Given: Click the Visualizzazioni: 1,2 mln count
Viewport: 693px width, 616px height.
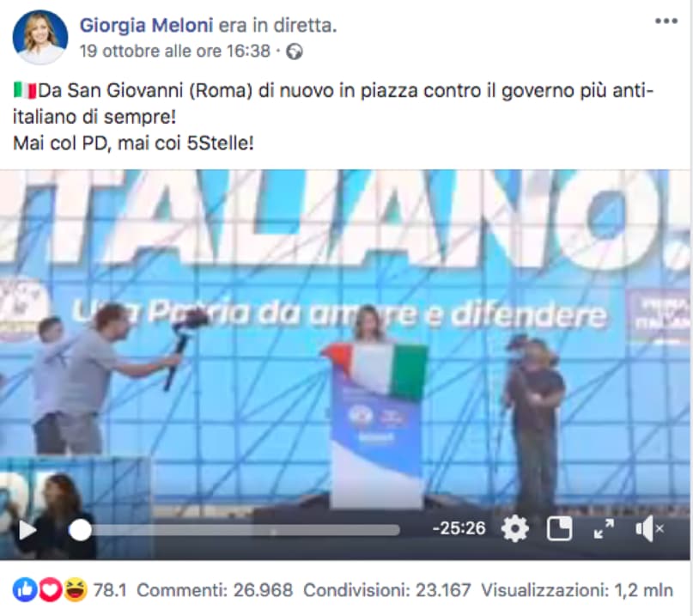Looking at the screenshot, I should point(577,590).
